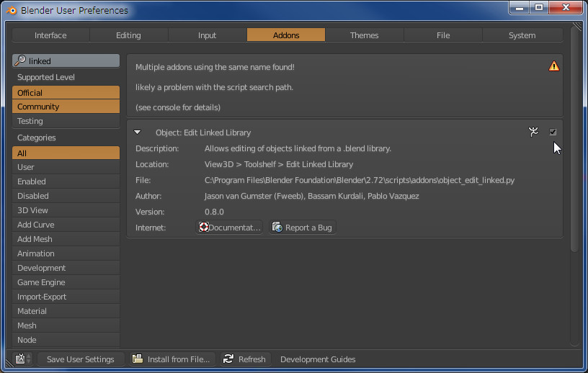This screenshot has width=588, height=373.
Task: Collapse the Edit Linked Library addon details
Action: point(137,132)
